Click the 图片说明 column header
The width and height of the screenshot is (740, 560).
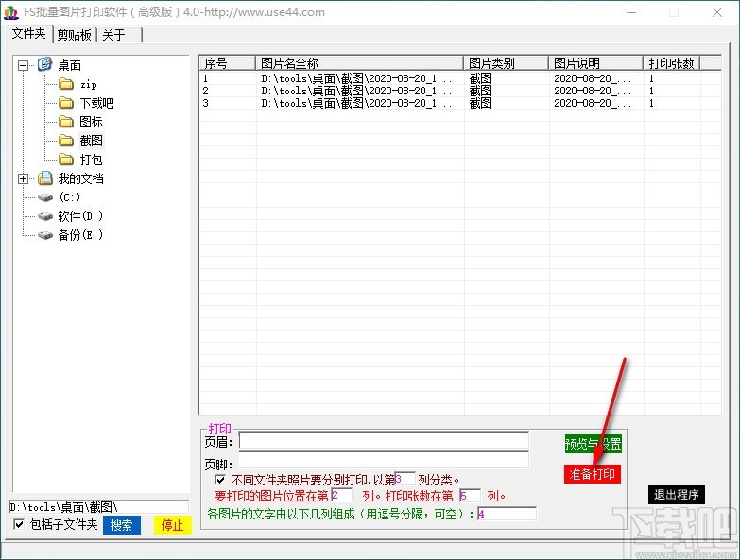[x=596, y=63]
